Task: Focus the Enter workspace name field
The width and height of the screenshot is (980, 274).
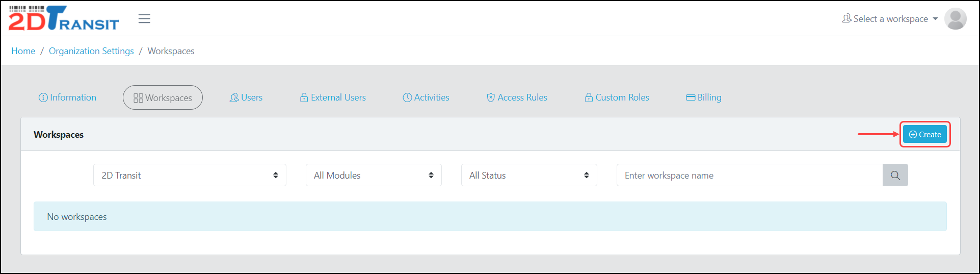Action: [749, 176]
